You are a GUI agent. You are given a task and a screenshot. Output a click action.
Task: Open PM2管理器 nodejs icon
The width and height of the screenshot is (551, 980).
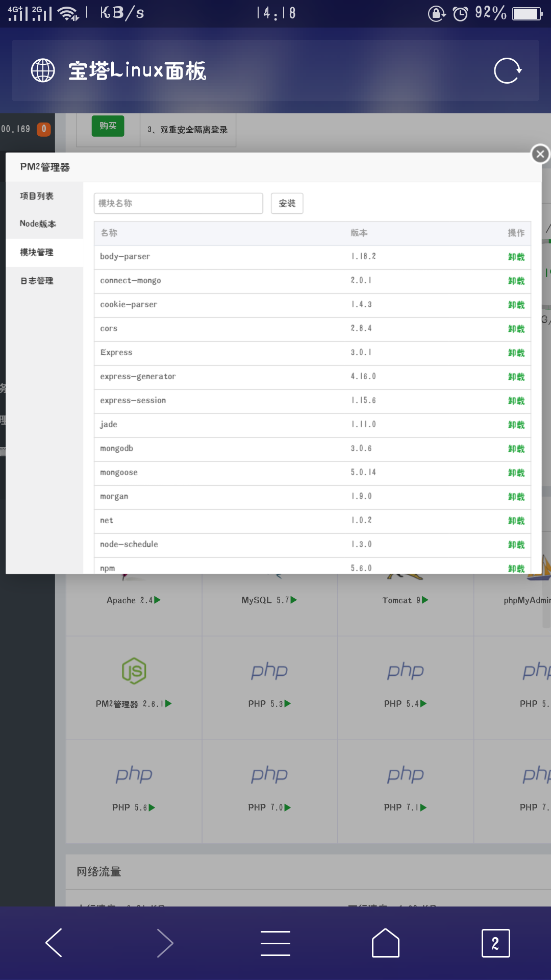click(x=134, y=671)
